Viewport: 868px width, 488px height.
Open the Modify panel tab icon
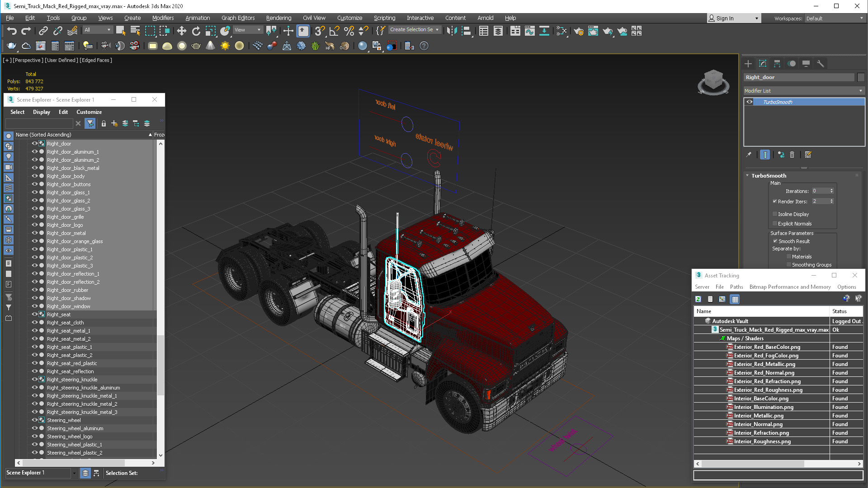(763, 64)
